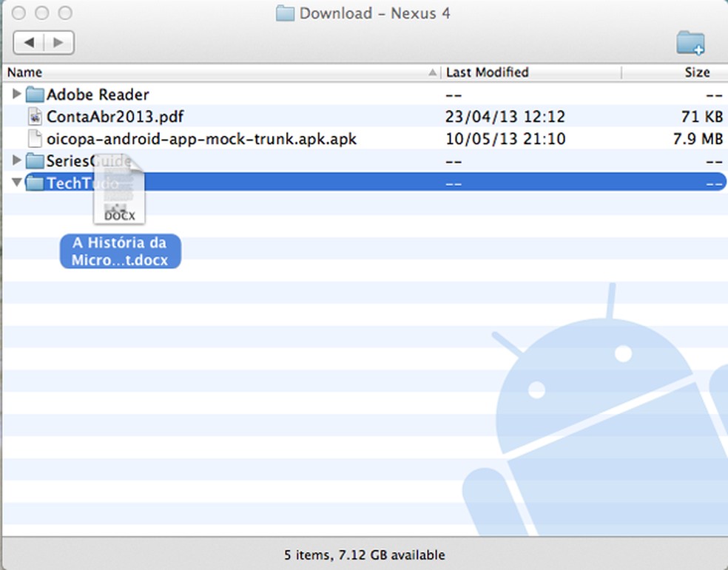Viewport: 728px width, 570px height.
Task: Click the date 10/05/13 21:10
Action: (x=505, y=139)
